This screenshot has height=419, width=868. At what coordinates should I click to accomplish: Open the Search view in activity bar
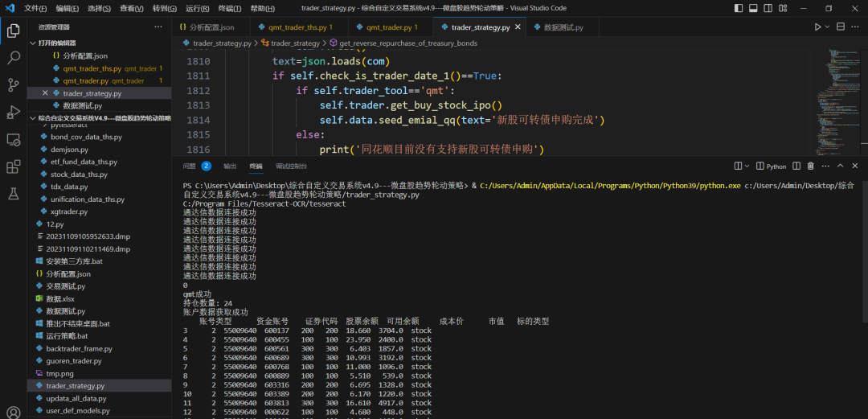(14, 58)
